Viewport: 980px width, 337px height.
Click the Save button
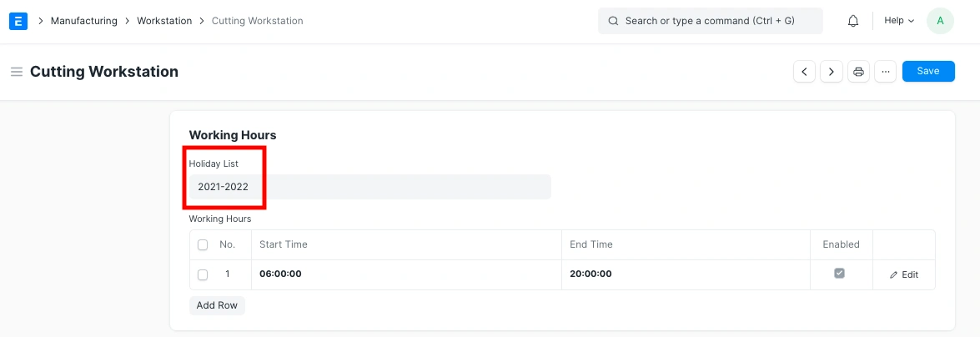pyautogui.click(x=928, y=72)
